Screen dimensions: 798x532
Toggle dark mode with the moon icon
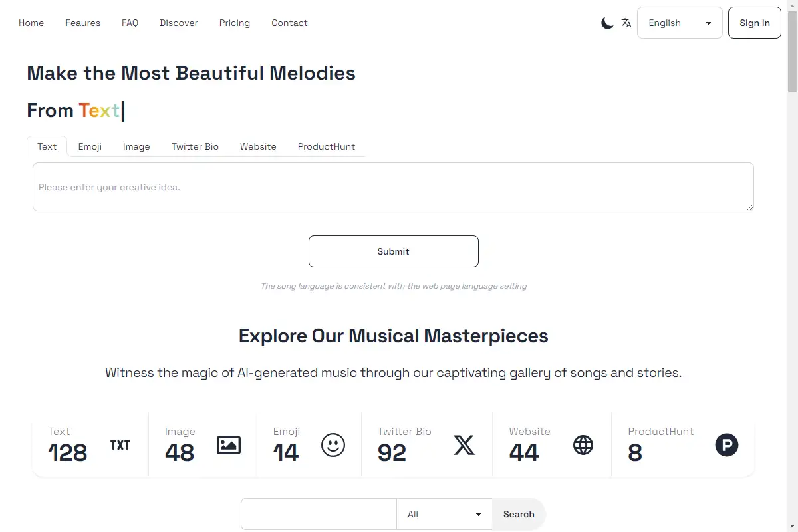(x=607, y=23)
